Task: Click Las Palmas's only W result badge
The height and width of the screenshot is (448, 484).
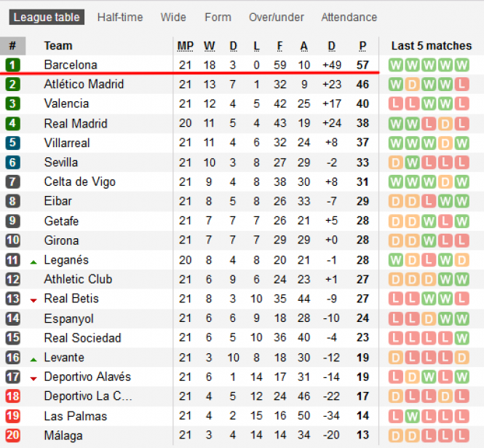Action: tap(412, 416)
